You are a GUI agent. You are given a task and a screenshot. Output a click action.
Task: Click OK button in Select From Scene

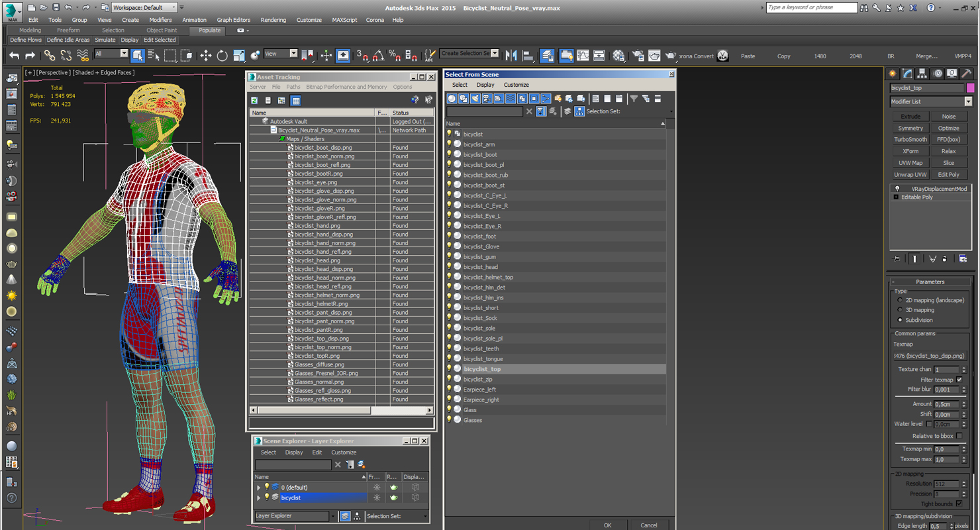point(607,525)
